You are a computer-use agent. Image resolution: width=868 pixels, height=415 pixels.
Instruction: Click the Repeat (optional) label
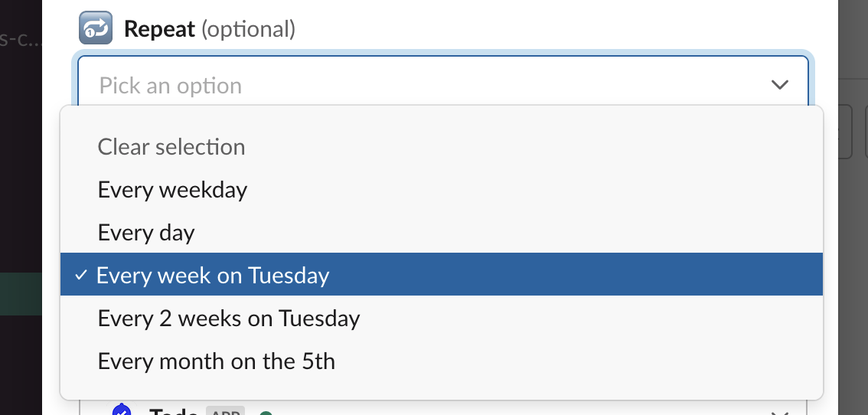click(x=209, y=30)
